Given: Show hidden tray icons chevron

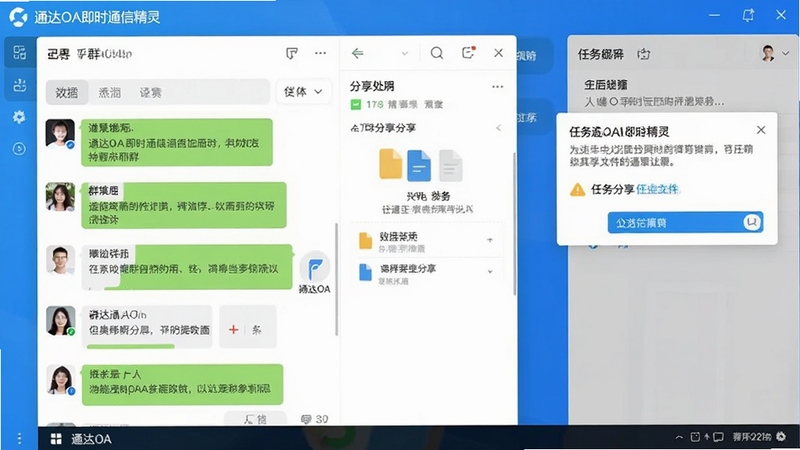Looking at the screenshot, I should pyautogui.click(x=679, y=437).
